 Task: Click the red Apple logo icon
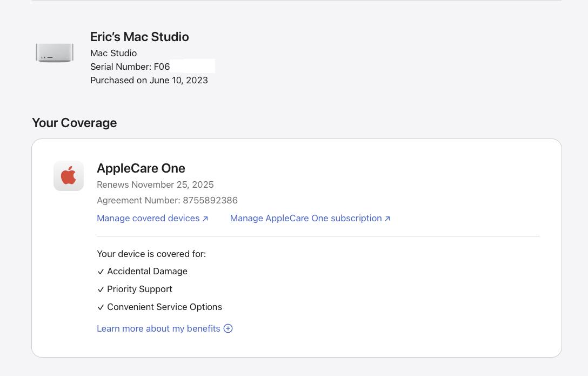tap(69, 176)
